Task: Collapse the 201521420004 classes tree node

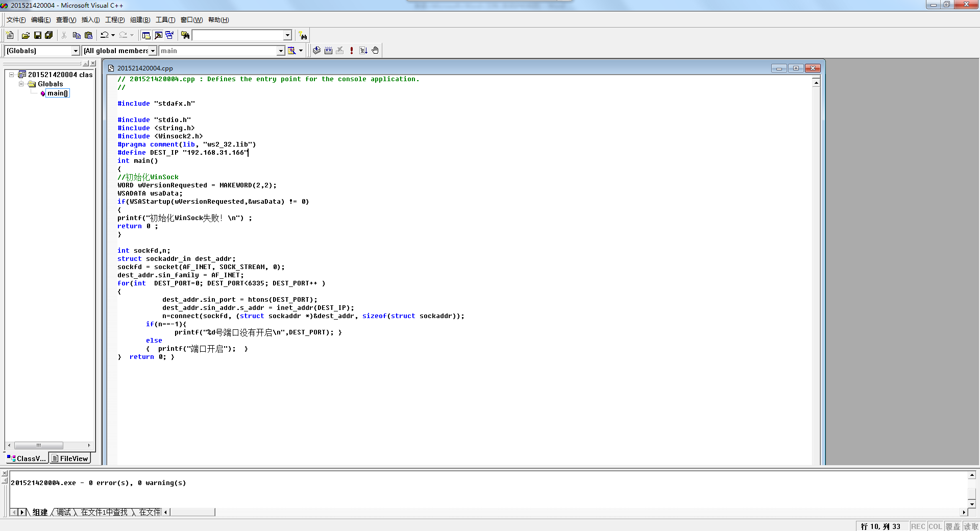Action: [x=11, y=75]
